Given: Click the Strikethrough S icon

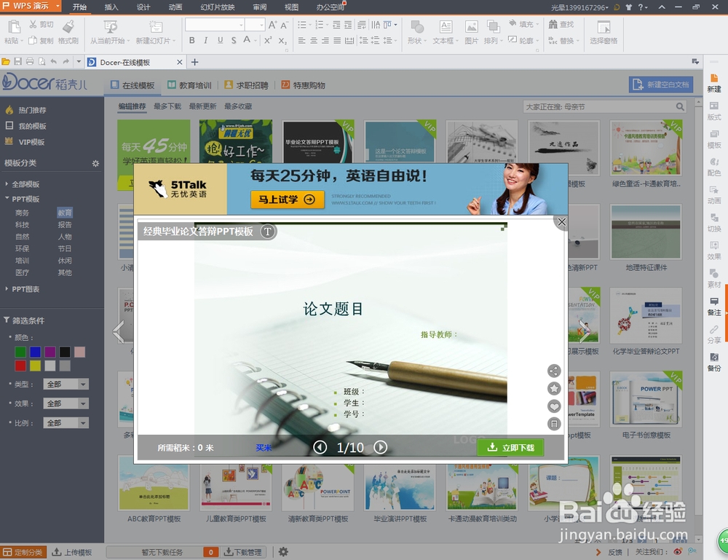Looking at the screenshot, I should pos(234,40).
